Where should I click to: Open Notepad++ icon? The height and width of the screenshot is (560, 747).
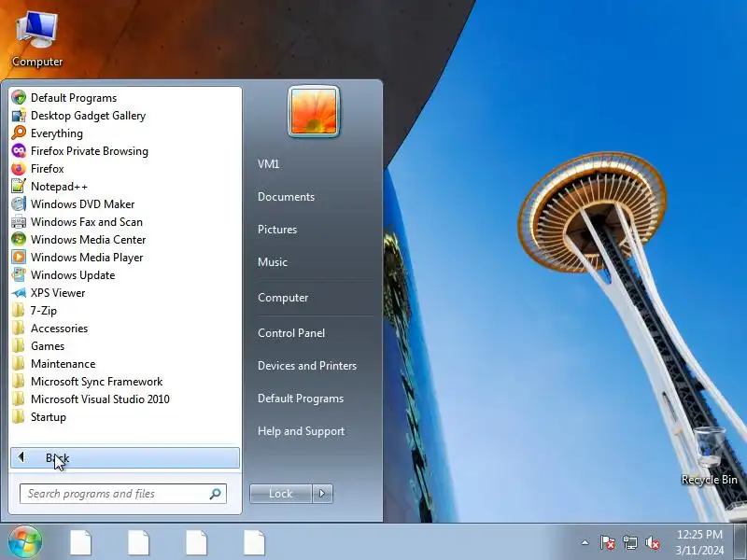(x=19, y=186)
